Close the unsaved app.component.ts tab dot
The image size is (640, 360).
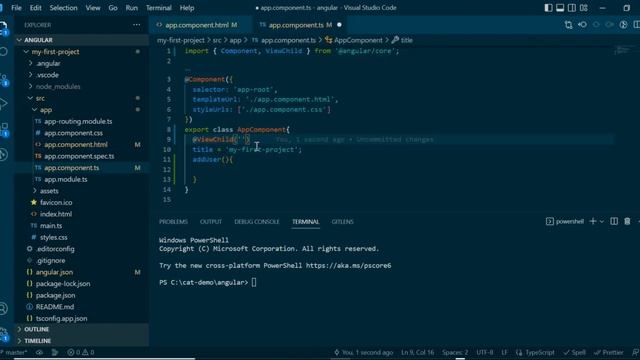click(339, 25)
